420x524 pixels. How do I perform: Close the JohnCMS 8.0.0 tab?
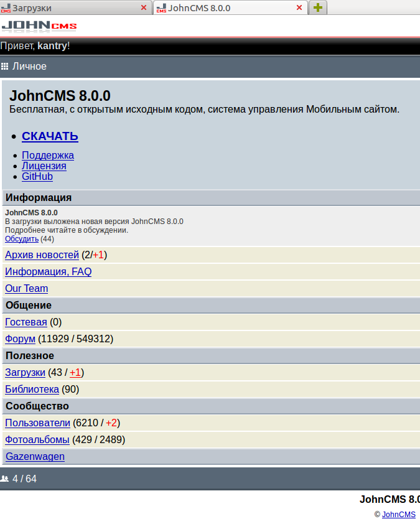coord(299,7)
